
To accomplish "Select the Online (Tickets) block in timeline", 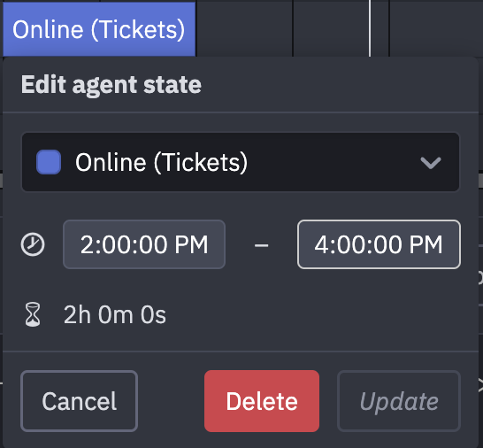I will pyautogui.click(x=99, y=29).
